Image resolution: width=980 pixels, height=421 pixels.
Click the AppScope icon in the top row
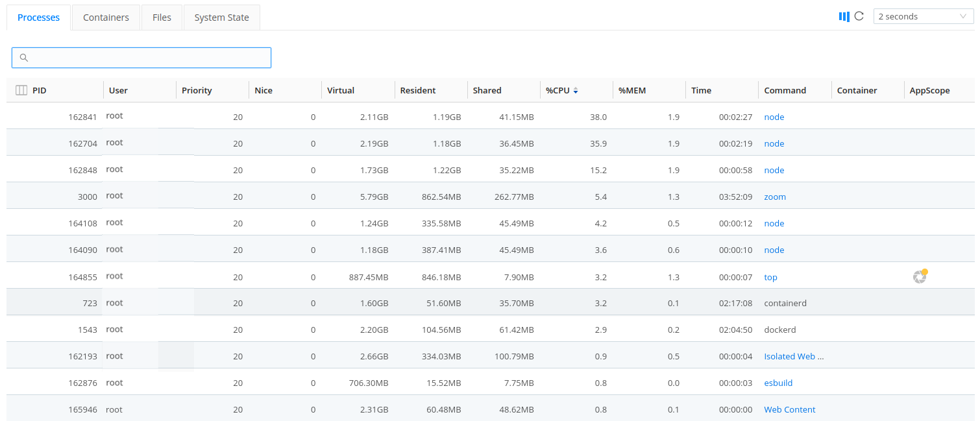click(x=920, y=277)
